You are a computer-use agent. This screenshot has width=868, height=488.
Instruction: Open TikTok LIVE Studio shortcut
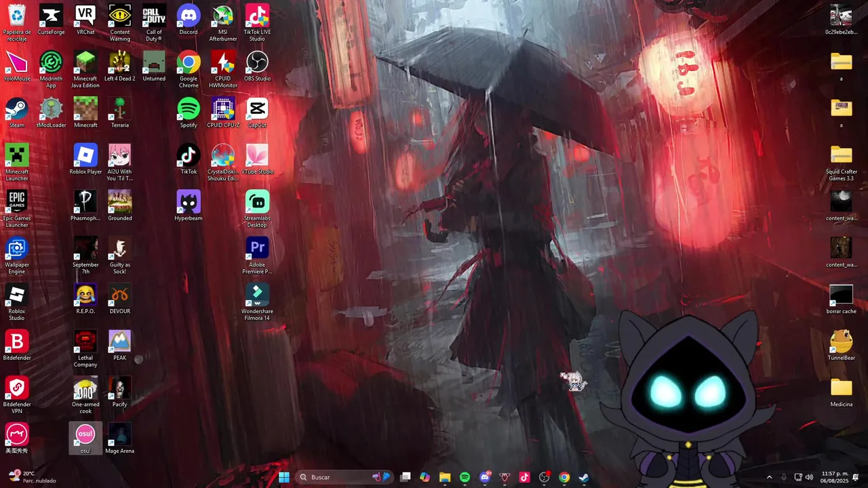pyautogui.click(x=257, y=22)
